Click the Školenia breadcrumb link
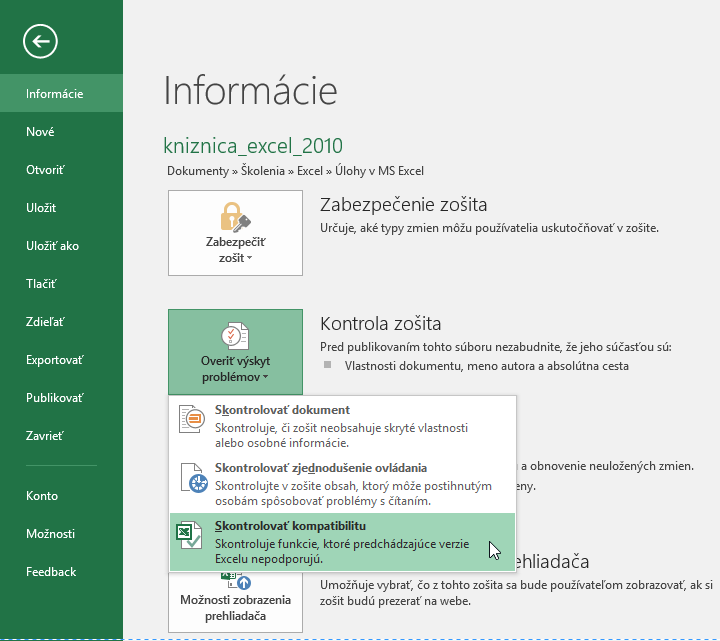 [x=263, y=171]
